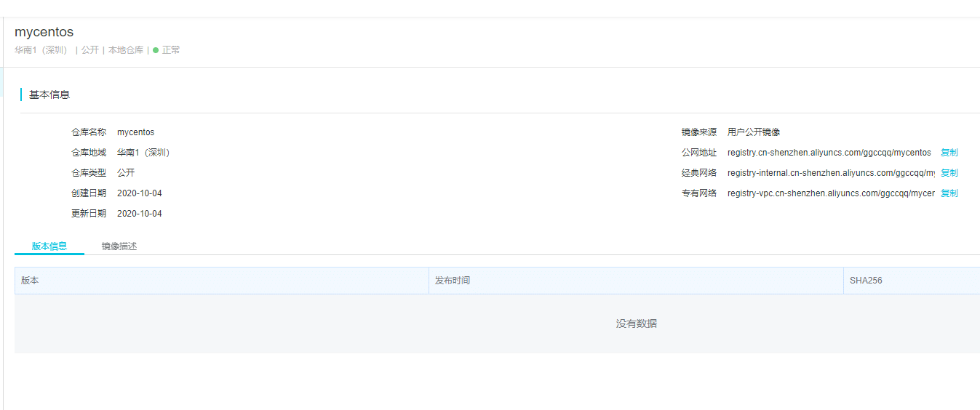Click the green status dot beside 正常

tap(156, 50)
